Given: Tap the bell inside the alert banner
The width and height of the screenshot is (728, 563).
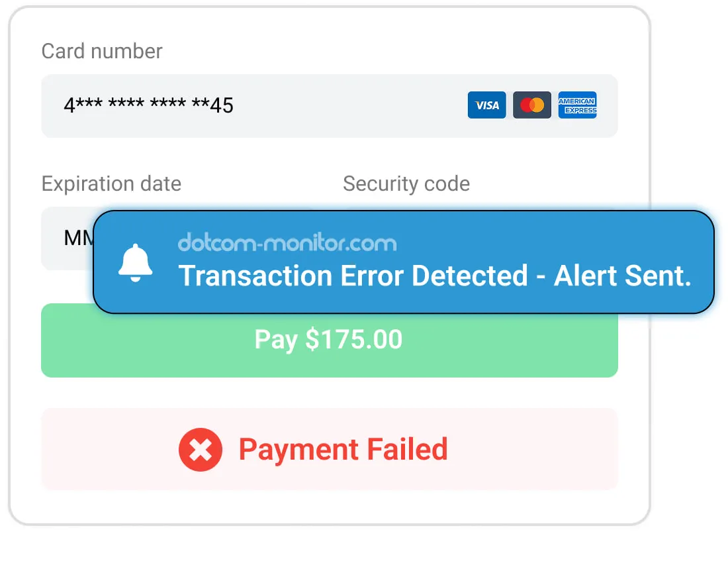Looking at the screenshot, I should click(136, 262).
